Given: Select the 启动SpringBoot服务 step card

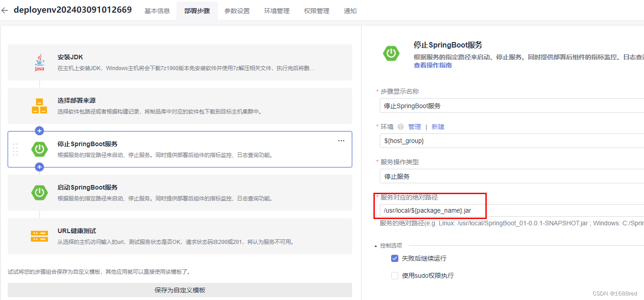Looking at the screenshot, I should pyautogui.click(x=180, y=193).
